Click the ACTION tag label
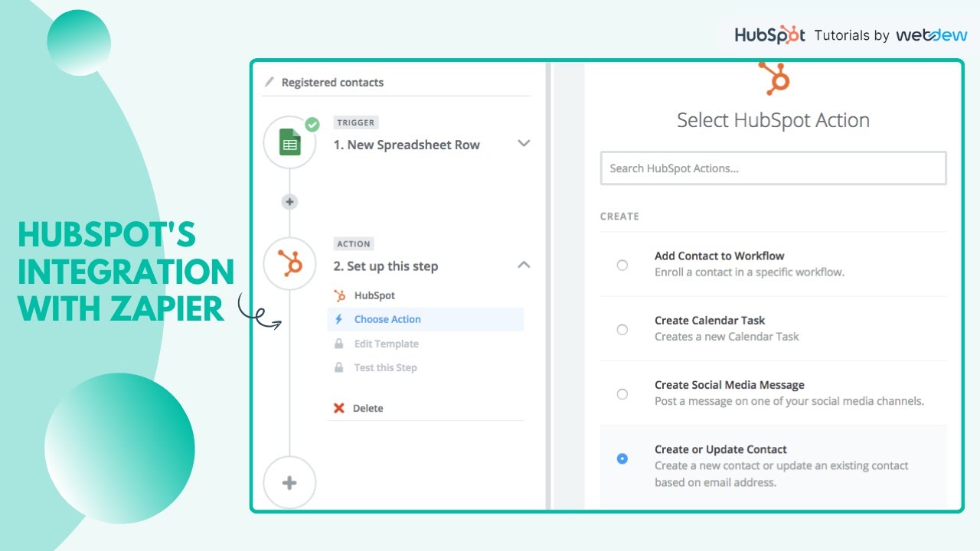The image size is (980, 551). coord(354,244)
